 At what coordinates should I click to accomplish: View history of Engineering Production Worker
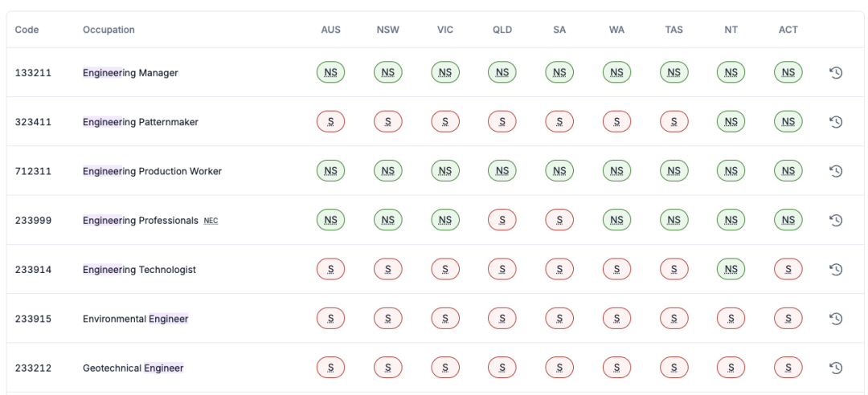tap(836, 171)
